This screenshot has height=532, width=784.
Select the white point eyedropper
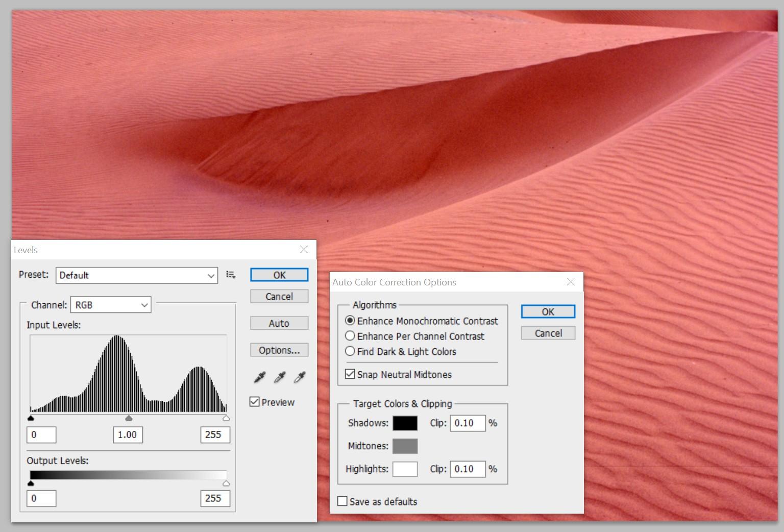tap(300, 377)
